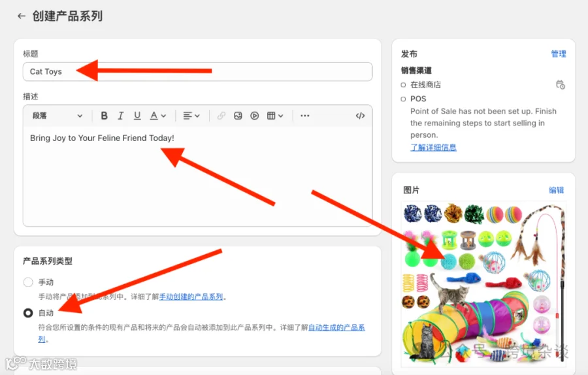Click the back arrow beside 创建产品系列
The height and width of the screenshot is (375, 588).
point(22,16)
